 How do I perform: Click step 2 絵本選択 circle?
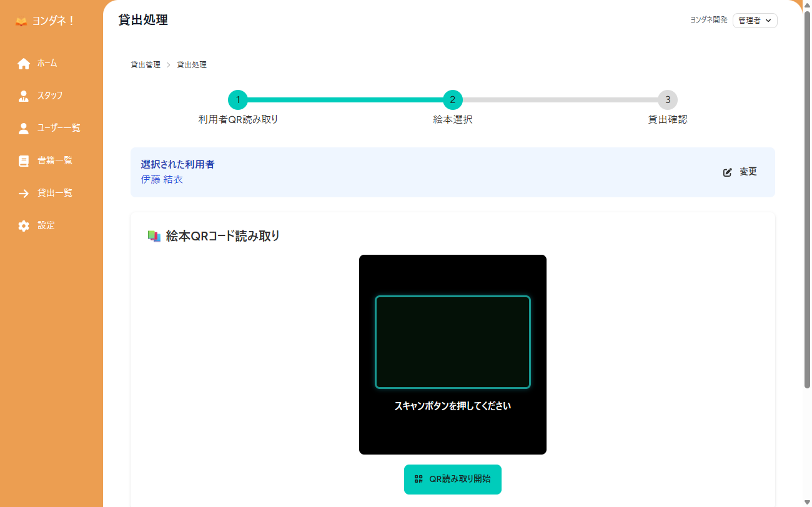click(x=452, y=100)
